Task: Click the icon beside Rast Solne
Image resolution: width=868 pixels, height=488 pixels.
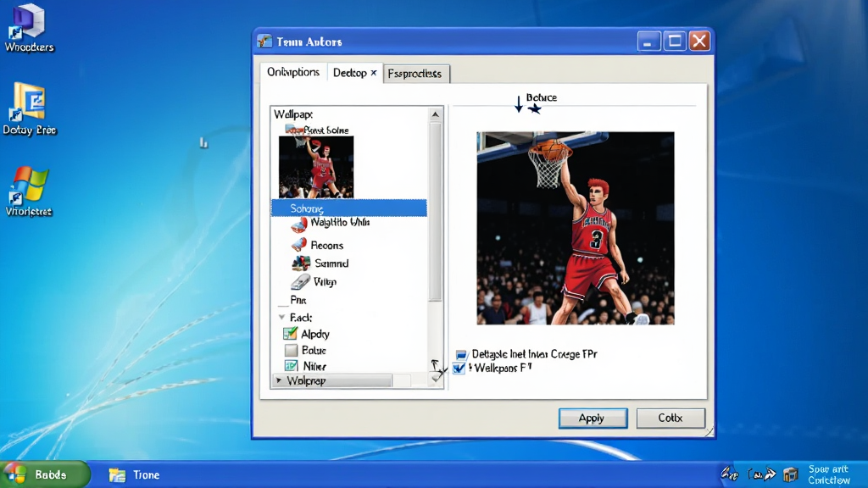Action: (x=292, y=130)
